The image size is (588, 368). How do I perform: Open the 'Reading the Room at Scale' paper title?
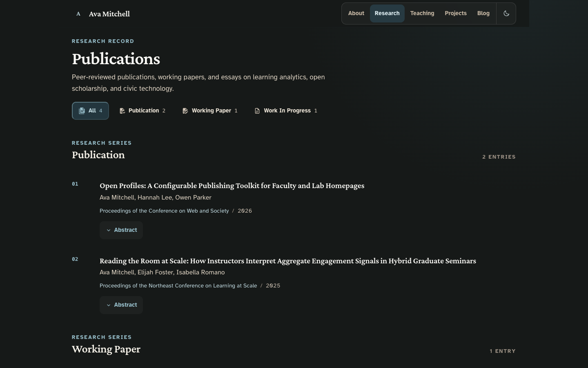[x=288, y=261]
